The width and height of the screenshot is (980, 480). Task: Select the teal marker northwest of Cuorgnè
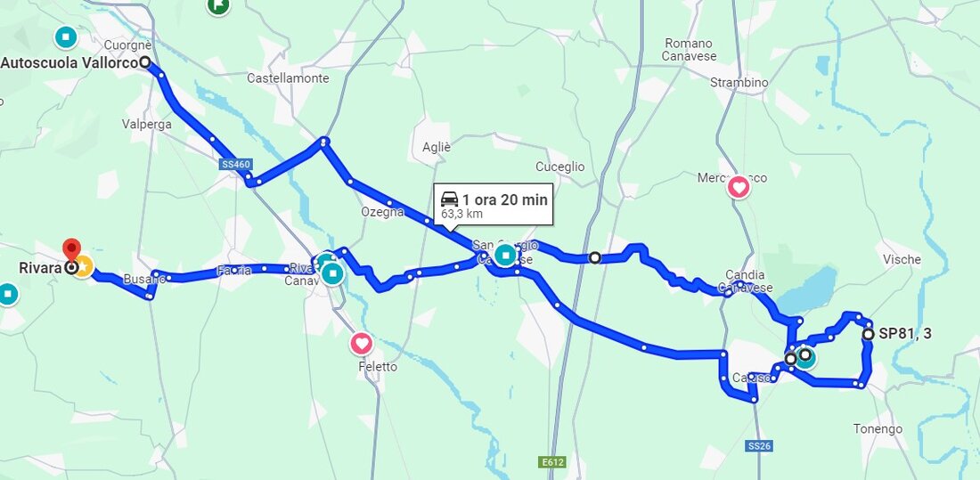tap(66, 37)
